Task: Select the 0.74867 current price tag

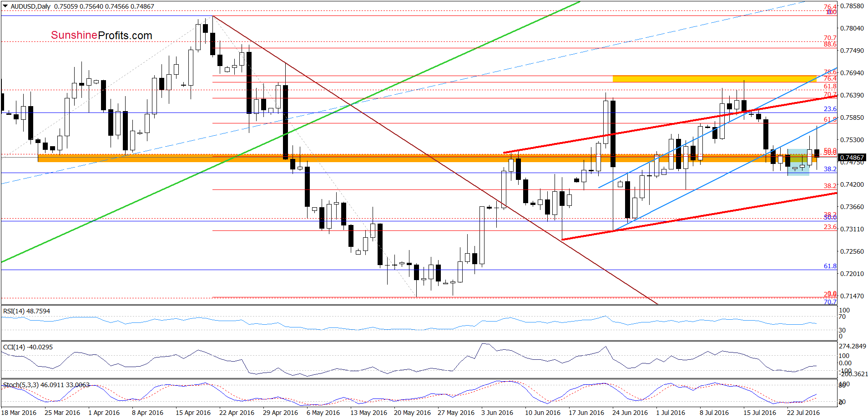Action: click(x=852, y=158)
